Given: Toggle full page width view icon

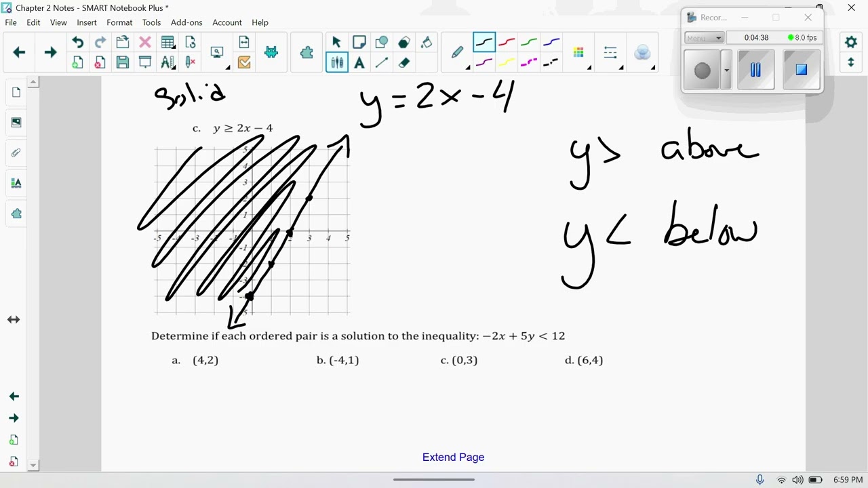Looking at the screenshot, I should click(244, 43).
